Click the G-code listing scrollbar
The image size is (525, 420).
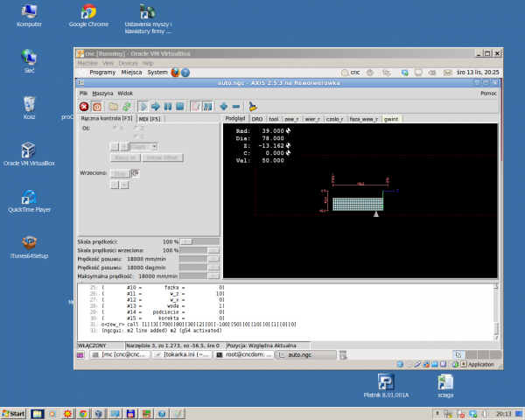(x=496, y=311)
